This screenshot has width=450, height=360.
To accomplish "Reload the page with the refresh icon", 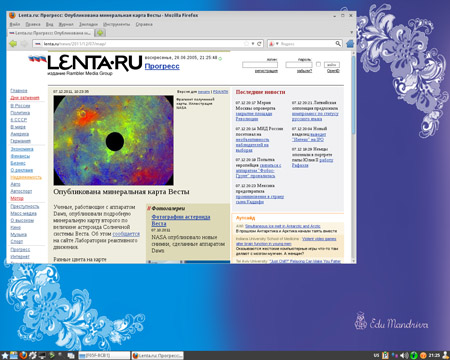I will [259, 44].
